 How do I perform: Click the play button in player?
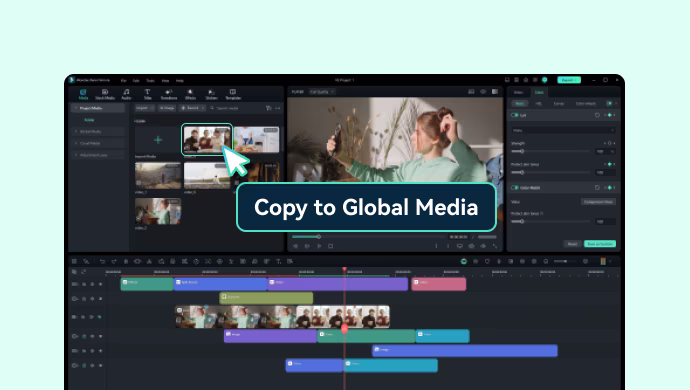point(319,246)
